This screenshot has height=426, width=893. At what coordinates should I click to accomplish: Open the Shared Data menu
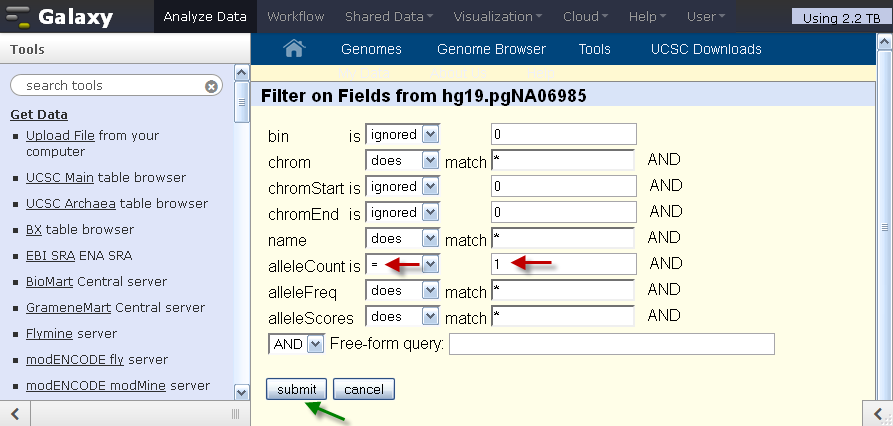point(388,17)
